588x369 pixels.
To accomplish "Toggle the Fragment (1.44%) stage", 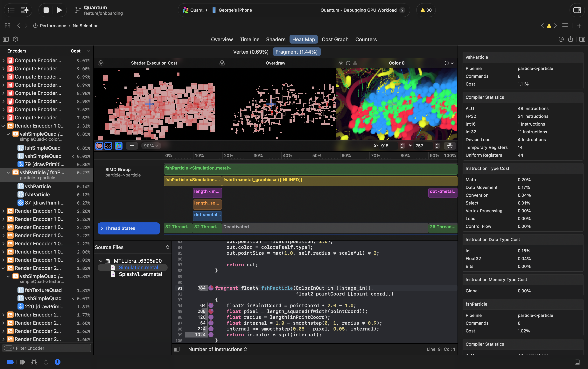I will coord(296,52).
